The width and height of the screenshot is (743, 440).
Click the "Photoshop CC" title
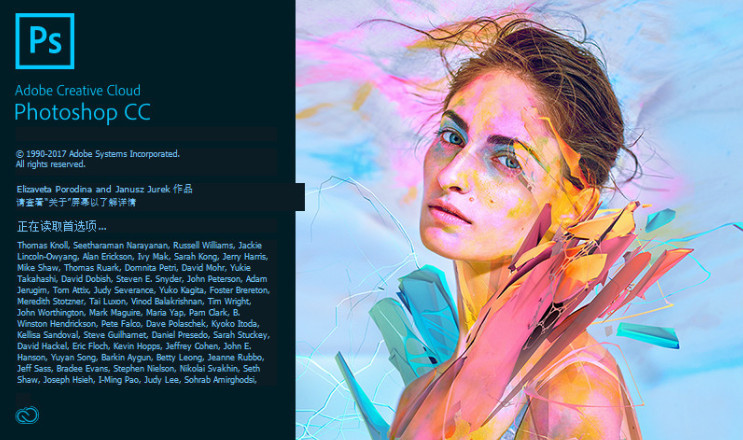pyautogui.click(x=82, y=113)
